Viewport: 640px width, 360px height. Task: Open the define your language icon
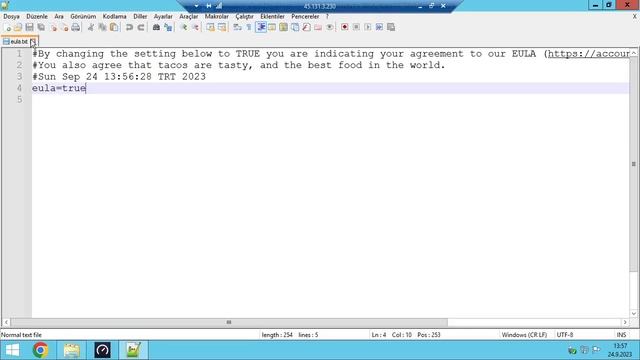tap(272, 27)
